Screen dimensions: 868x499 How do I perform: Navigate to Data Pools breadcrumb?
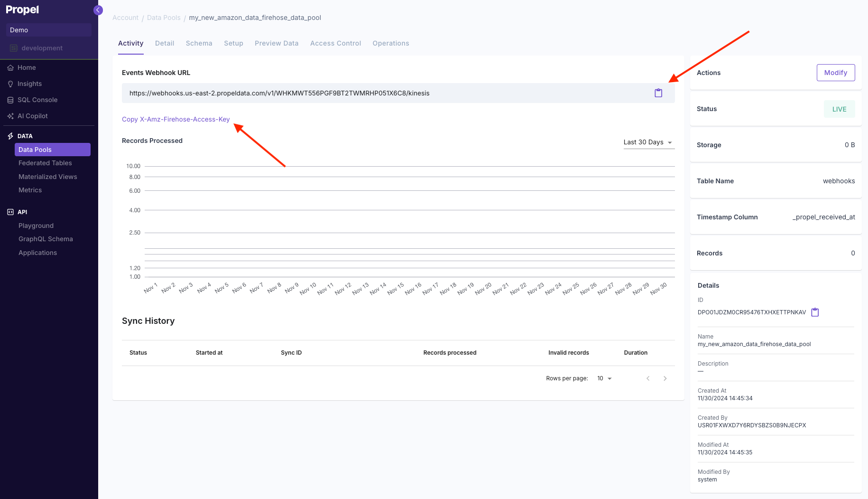click(x=164, y=17)
